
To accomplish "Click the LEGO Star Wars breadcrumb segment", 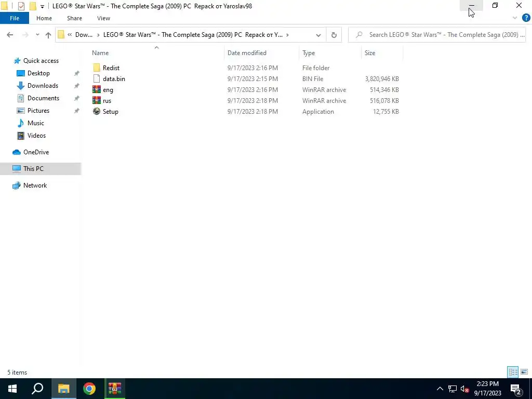I will point(193,35).
